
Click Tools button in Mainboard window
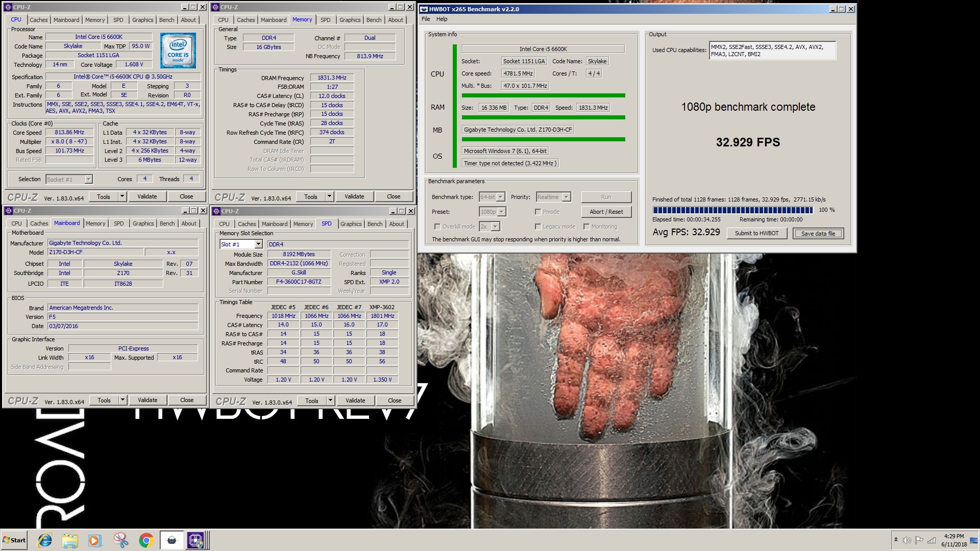coord(104,400)
